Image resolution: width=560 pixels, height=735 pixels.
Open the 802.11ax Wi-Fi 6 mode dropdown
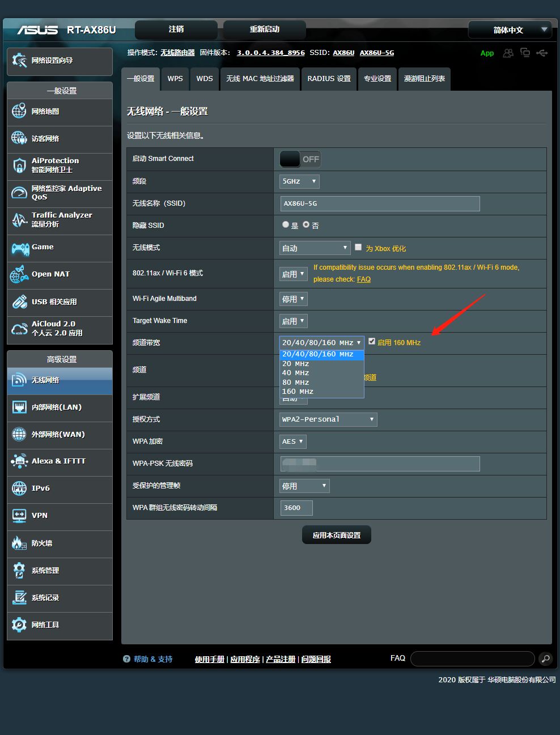(x=294, y=274)
